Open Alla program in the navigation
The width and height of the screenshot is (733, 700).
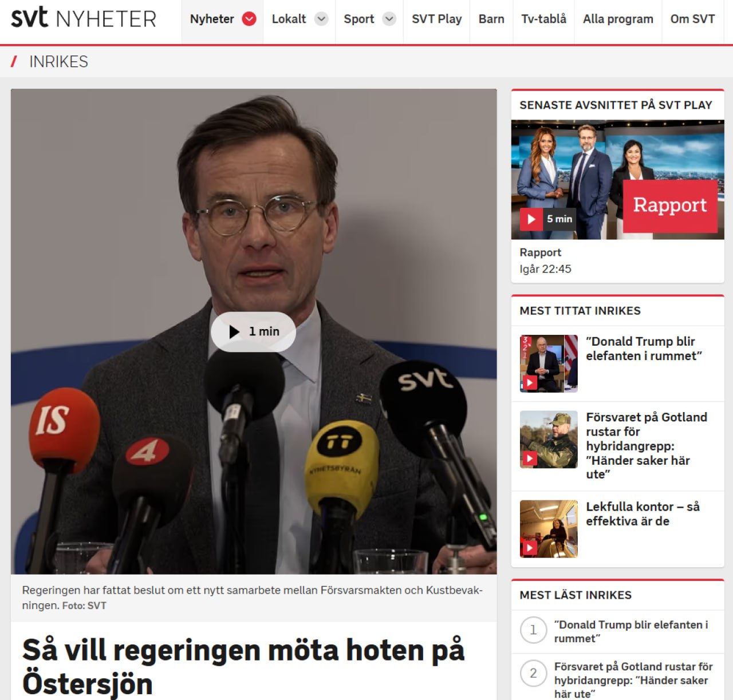click(x=618, y=19)
